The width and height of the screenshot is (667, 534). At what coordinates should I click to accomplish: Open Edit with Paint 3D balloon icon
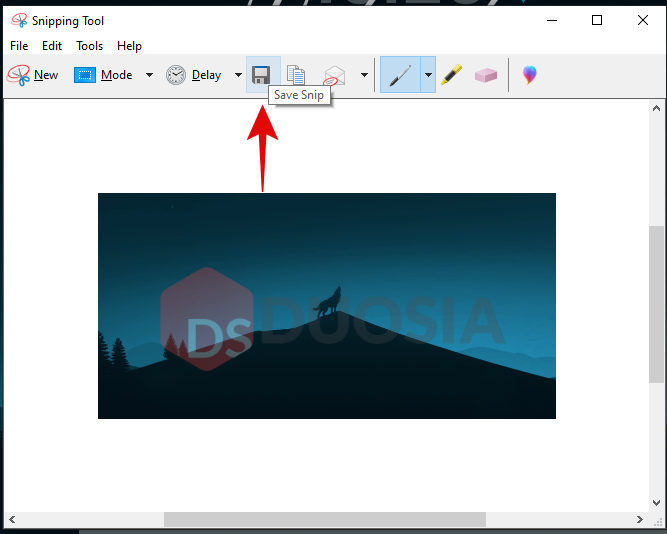[x=530, y=75]
